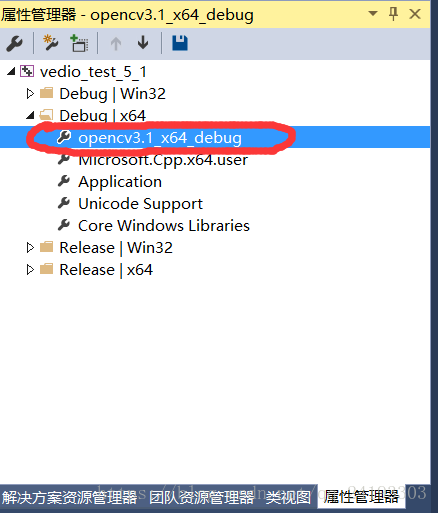Click wrench icon beside opencv3.1_x64_debug

[64, 137]
